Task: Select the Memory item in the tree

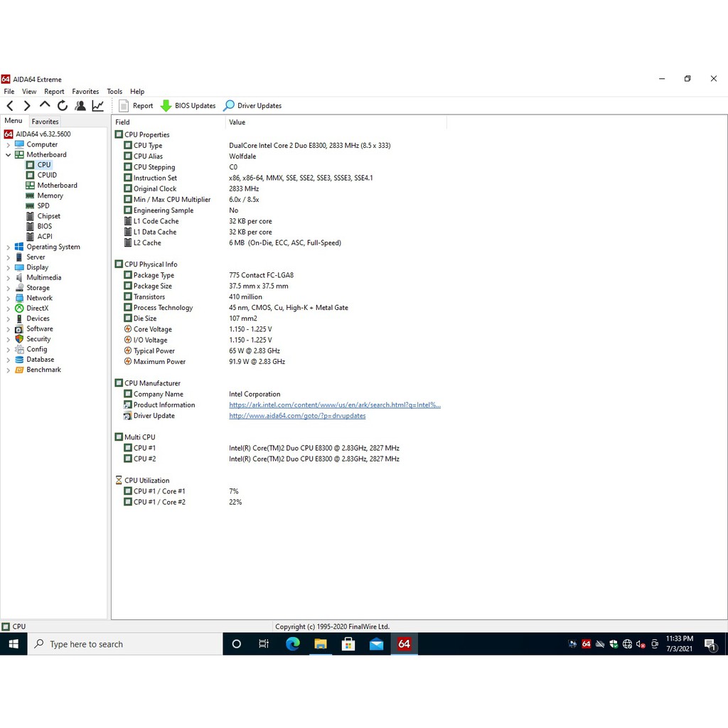Action: (50, 196)
